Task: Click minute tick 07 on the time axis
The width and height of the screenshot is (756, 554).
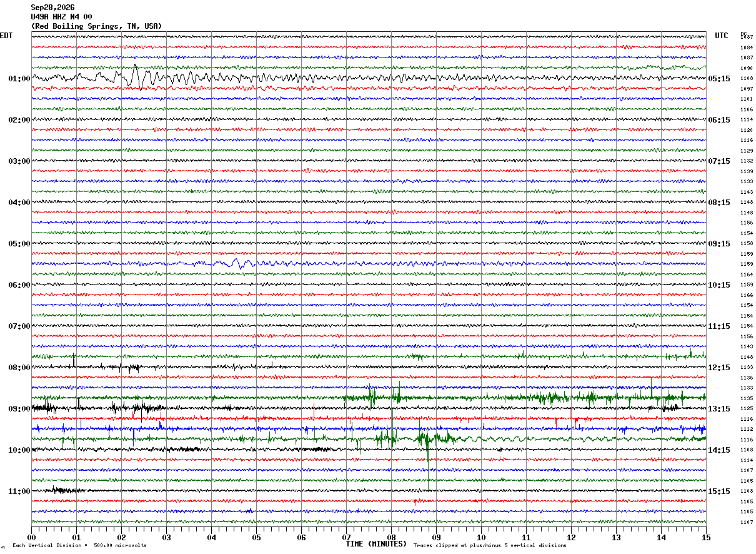Action: (x=346, y=537)
